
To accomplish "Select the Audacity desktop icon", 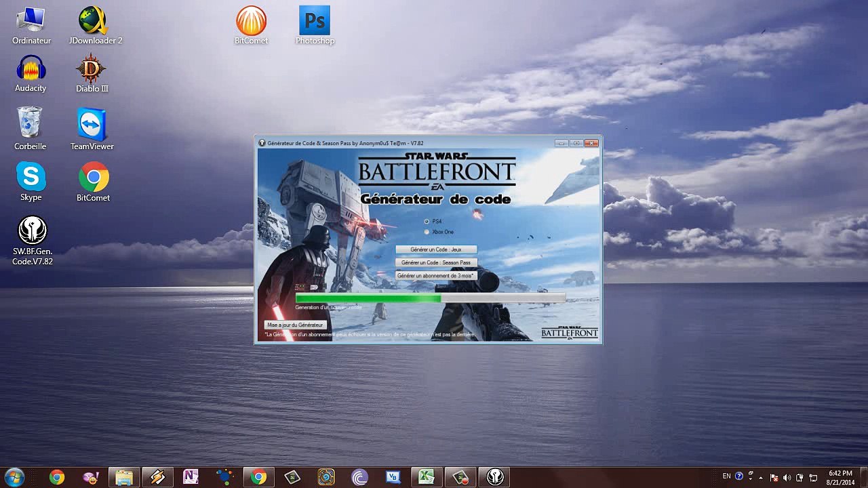I will click(31, 74).
